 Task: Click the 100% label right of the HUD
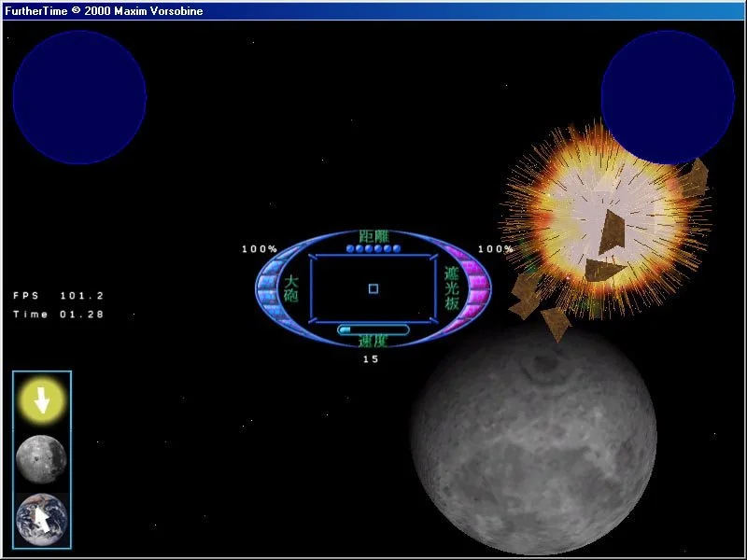496,249
